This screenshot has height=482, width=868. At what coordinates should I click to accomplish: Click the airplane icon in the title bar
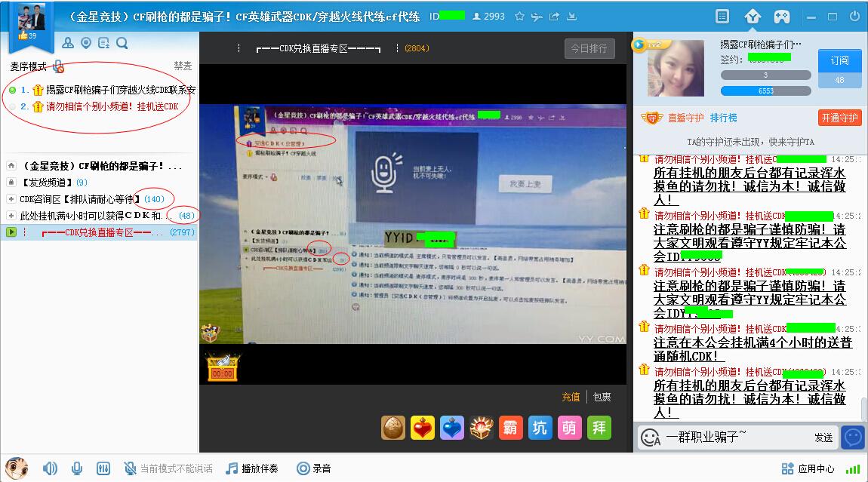(537, 17)
